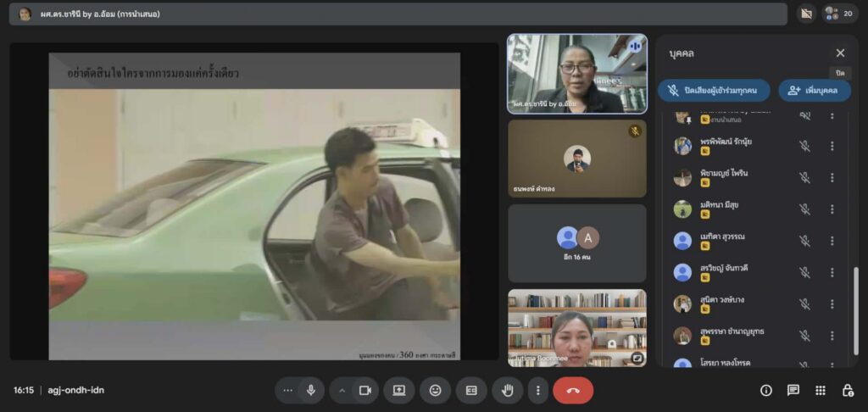The image size is (868, 412).
Task: Open audio settings three-dot menu beside microphone
Action: (x=288, y=390)
